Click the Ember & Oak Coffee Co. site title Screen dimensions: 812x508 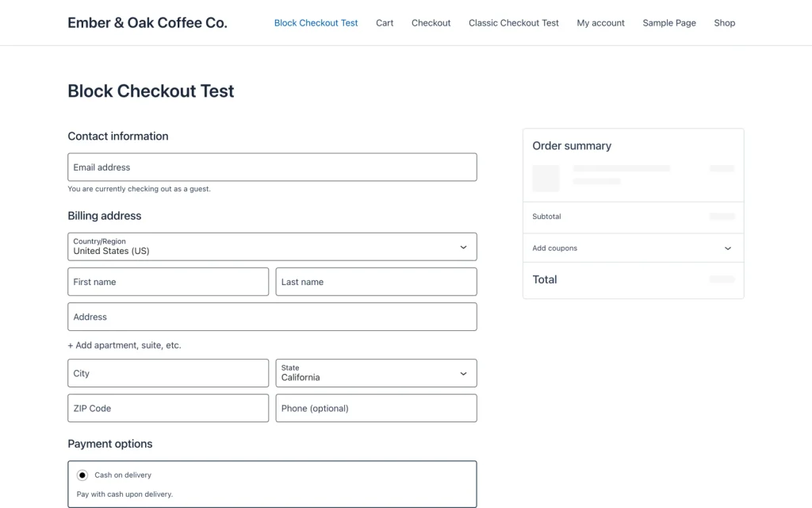coord(147,23)
